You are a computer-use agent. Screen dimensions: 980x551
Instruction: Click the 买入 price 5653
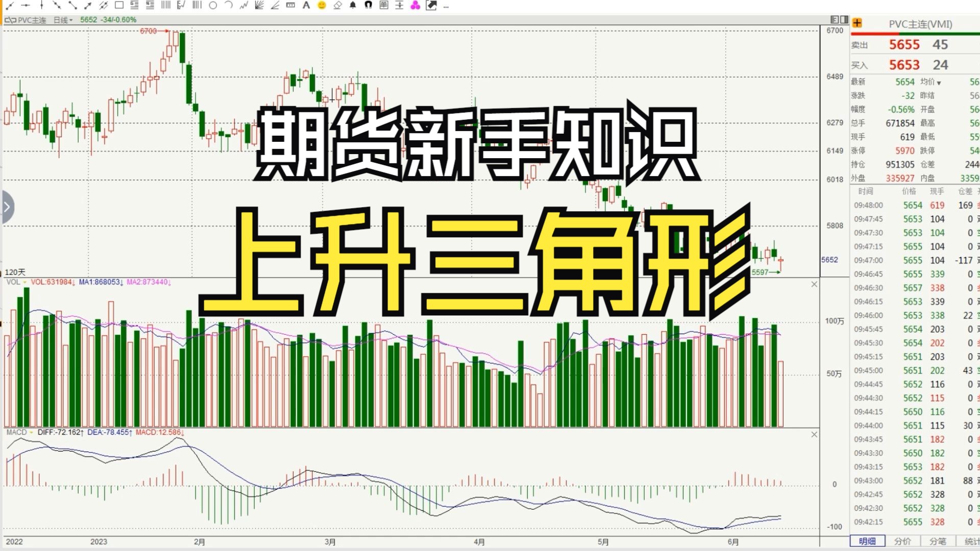[x=904, y=65]
